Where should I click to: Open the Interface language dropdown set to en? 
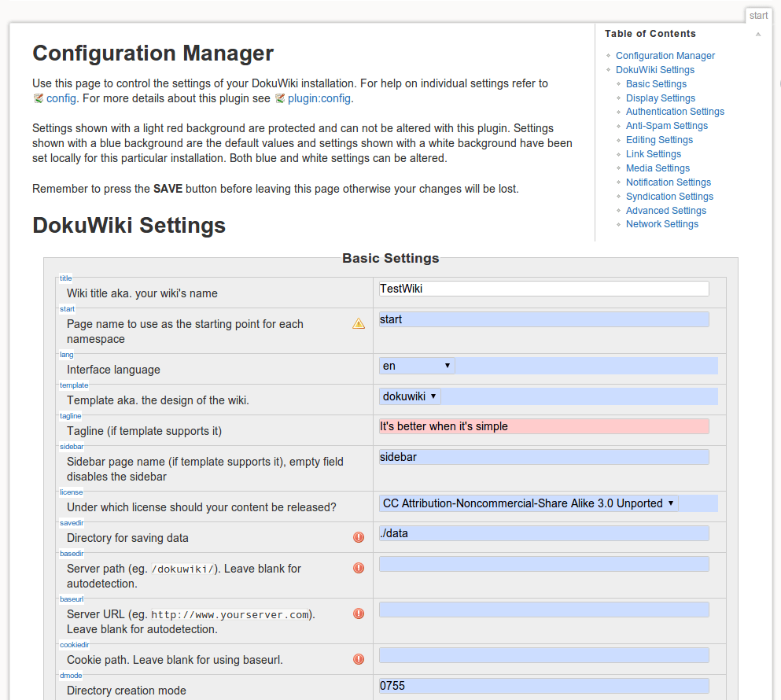416,366
